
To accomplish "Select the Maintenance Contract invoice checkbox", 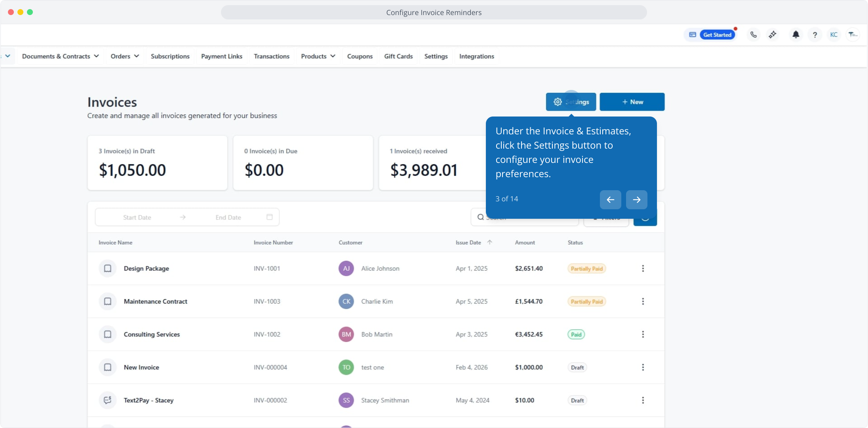I will pyautogui.click(x=107, y=301).
